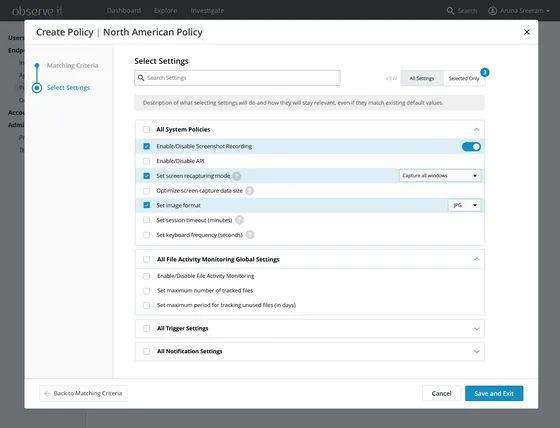
Task: Click the badge showing 3 selected settings
Action: (485, 72)
